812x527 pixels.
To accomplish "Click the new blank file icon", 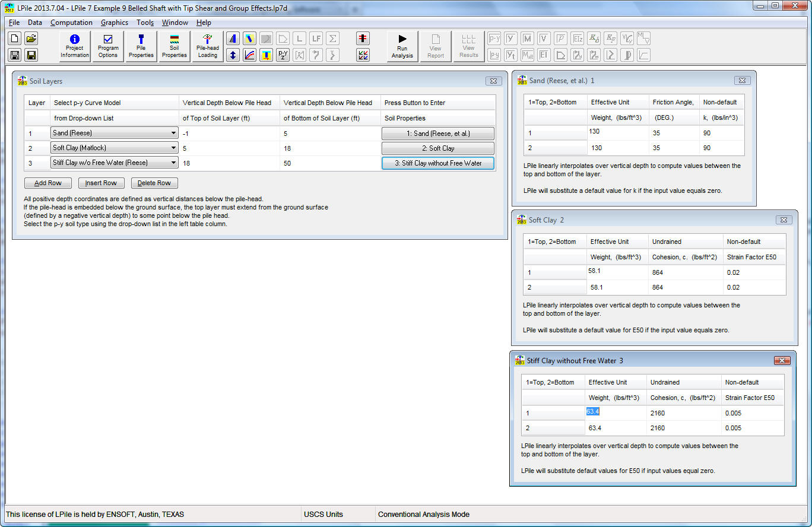I will 15,39.
